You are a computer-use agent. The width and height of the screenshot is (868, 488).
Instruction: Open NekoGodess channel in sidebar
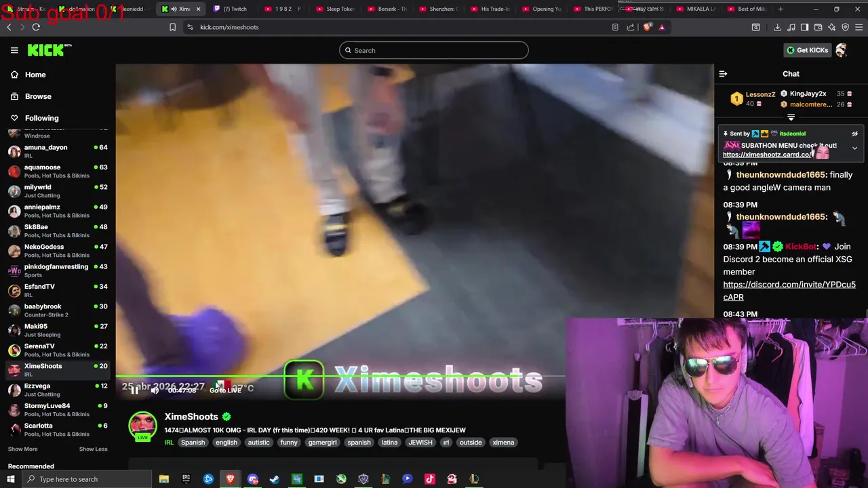(58, 251)
